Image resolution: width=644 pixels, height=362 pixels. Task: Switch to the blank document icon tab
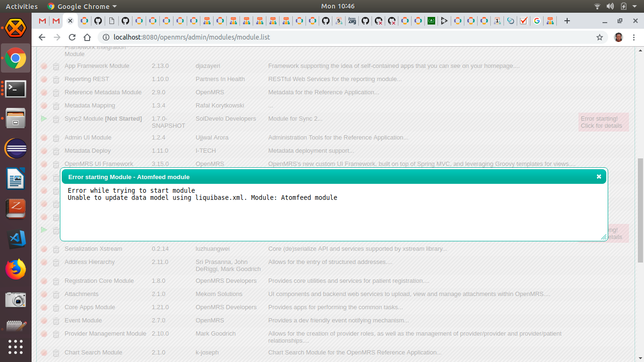[x=112, y=21]
